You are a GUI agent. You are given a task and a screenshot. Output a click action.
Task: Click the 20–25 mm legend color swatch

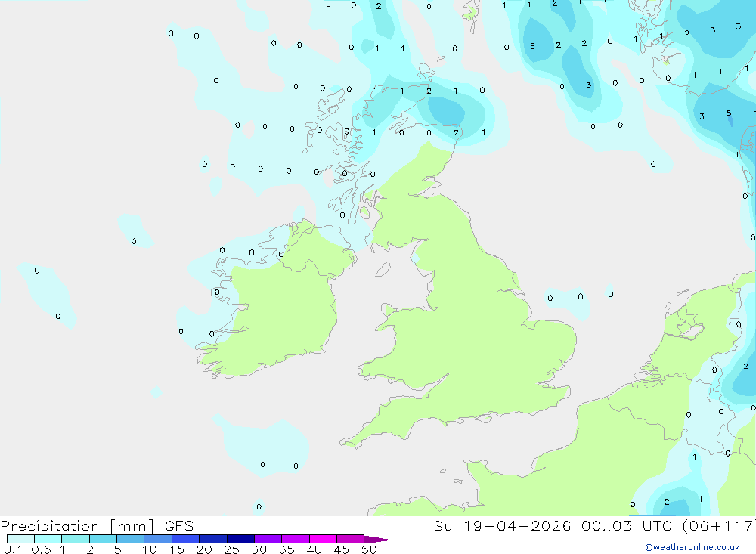212,539
